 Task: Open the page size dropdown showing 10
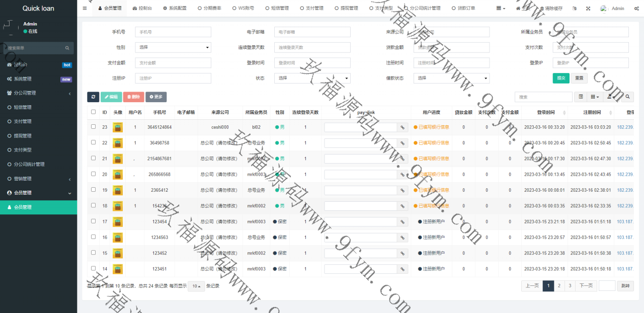(196, 286)
